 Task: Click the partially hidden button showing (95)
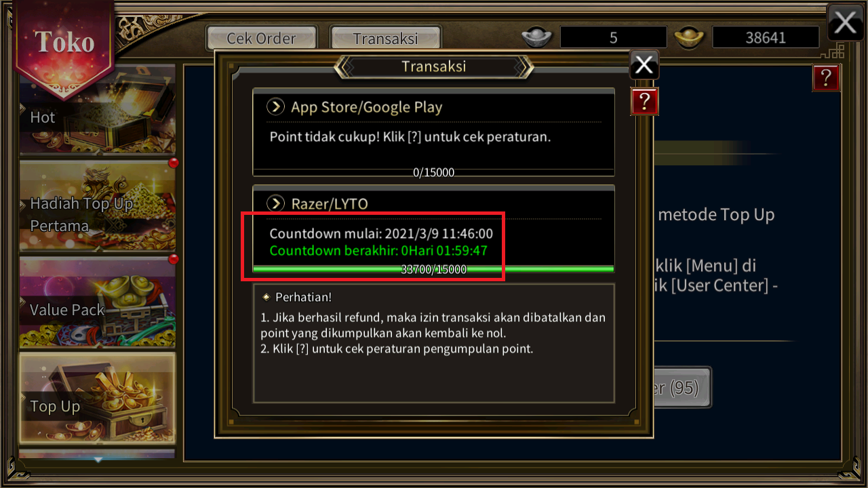[682, 388]
